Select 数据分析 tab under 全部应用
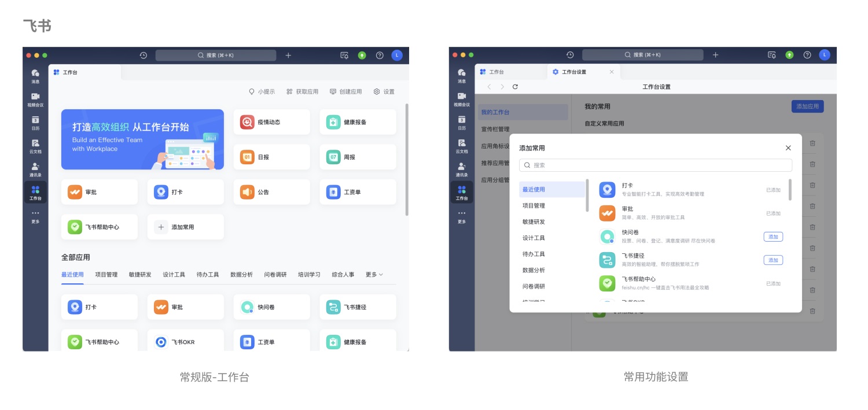The width and height of the screenshot is (868, 410). 241,275
